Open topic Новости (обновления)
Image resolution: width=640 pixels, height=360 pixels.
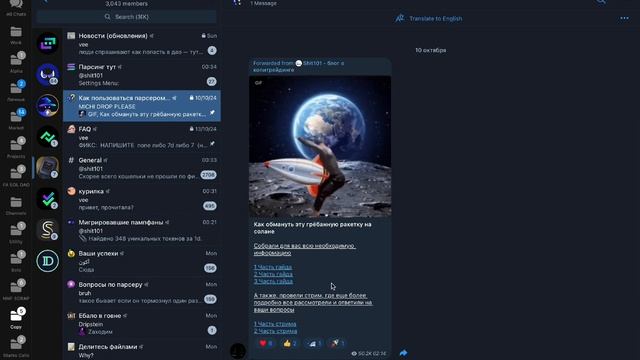tap(142, 44)
